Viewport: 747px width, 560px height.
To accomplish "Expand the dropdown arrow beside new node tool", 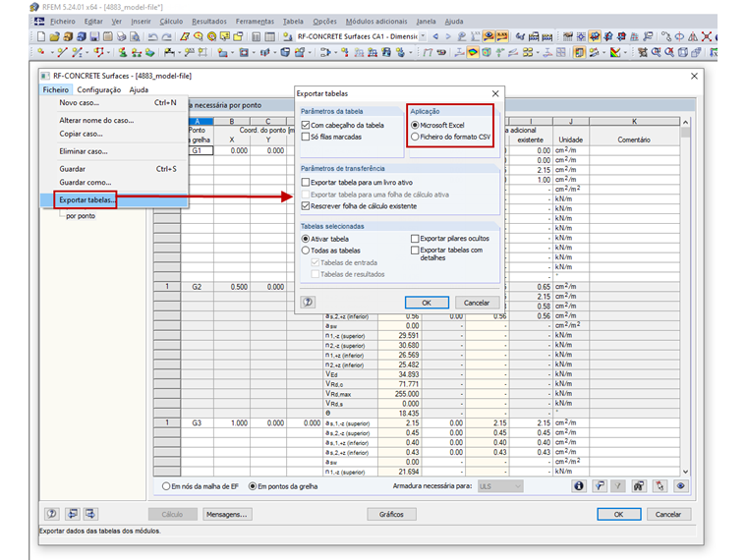I will 51,52.
